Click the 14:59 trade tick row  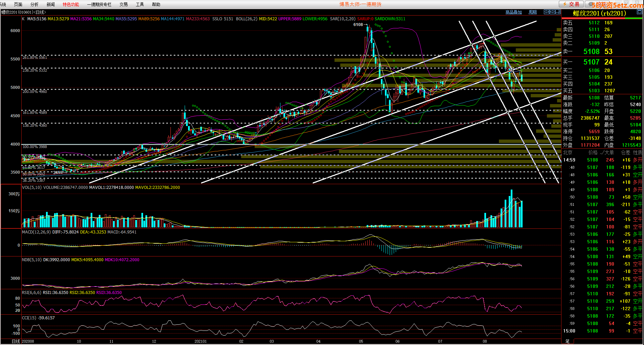point(602,160)
